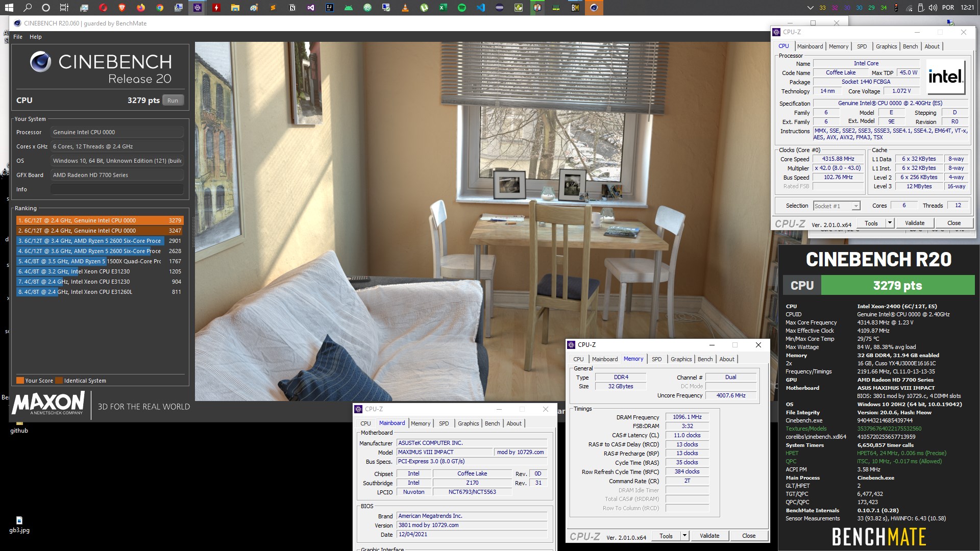Click Close button in CPU-Z Memory window
Screen dimensions: 980x551
749,536
